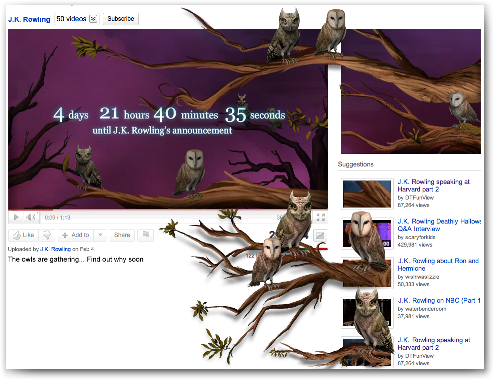
Task: Subscribe to the J.K. Rowling channel
Action: tap(121, 19)
